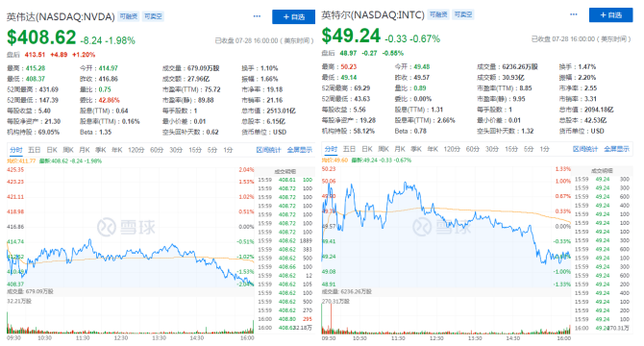Select the 120分 interval for NVDA

coord(136,150)
